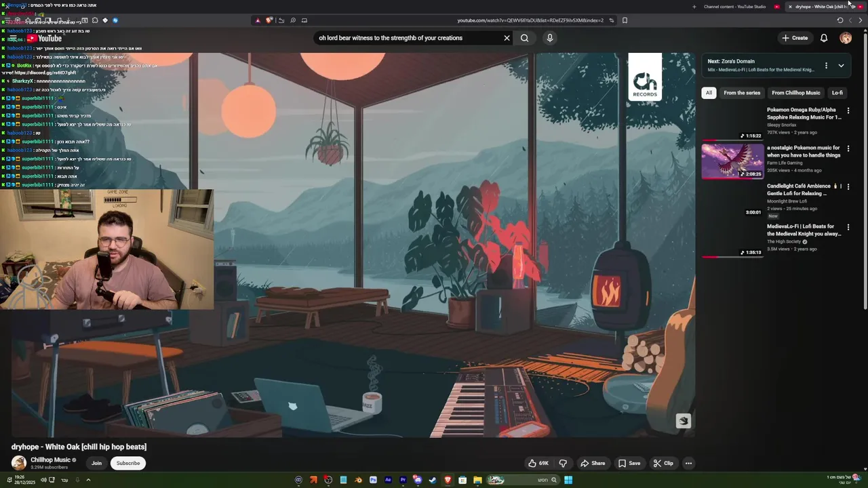The width and height of the screenshot is (868, 488).
Task: Like the video (69K)
Action: click(x=538, y=464)
